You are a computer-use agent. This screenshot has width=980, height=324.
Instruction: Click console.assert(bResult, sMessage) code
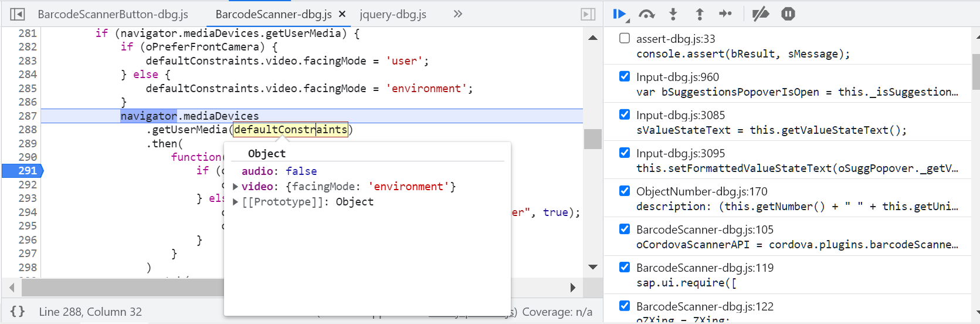[743, 54]
